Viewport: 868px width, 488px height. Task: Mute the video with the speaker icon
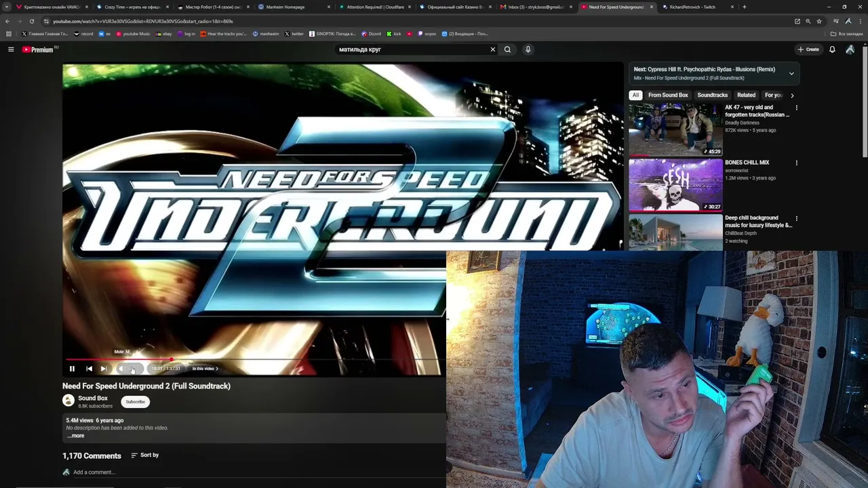[x=122, y=369]
